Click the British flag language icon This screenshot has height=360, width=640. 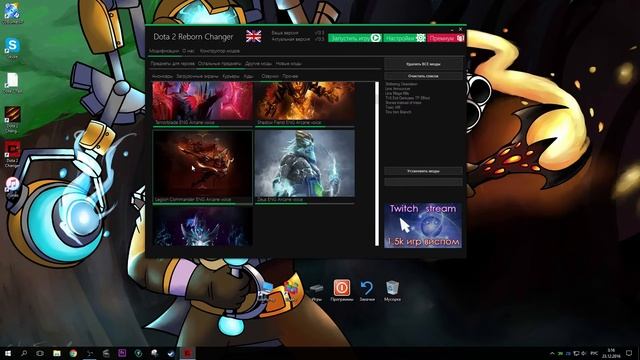click(x=253, y=36)
